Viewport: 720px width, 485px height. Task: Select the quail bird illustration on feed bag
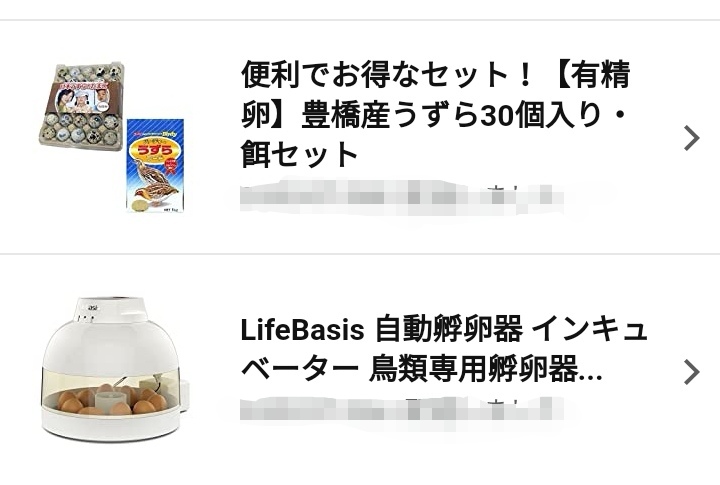151,188
